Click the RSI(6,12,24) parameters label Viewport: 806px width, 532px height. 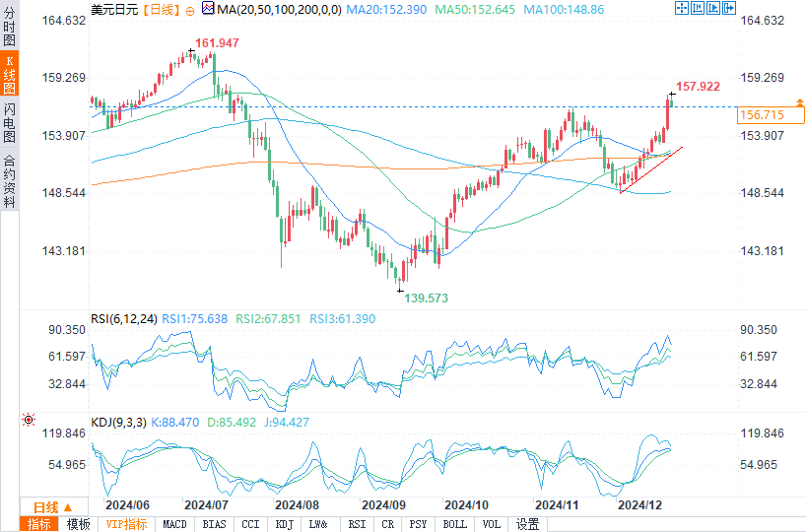(x=124, y=318)
